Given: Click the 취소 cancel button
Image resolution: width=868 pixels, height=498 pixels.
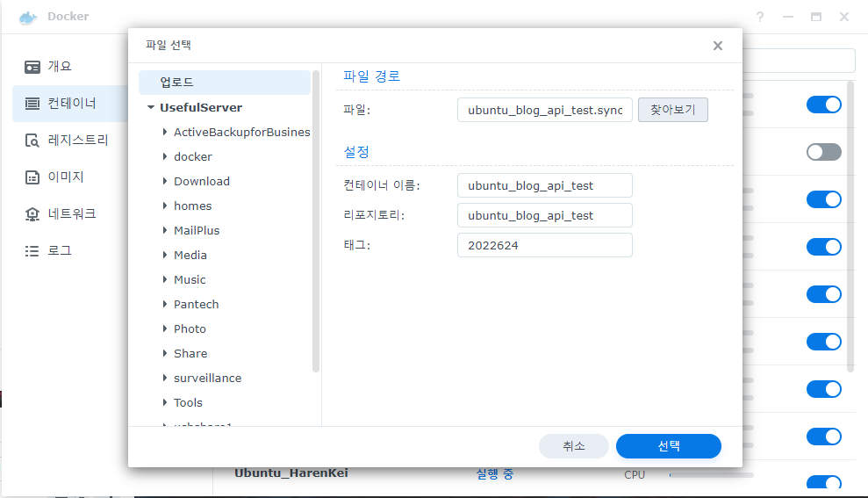Looking at the screenshot, I should click(573, 446).
